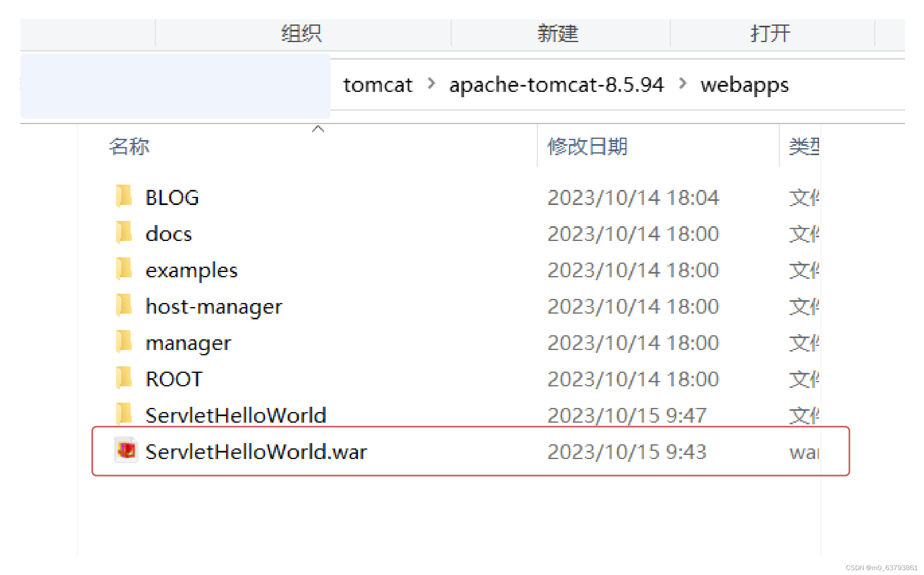Sort files by 修改日期 column
Screen dimensions: 924x575
[588, 146]
